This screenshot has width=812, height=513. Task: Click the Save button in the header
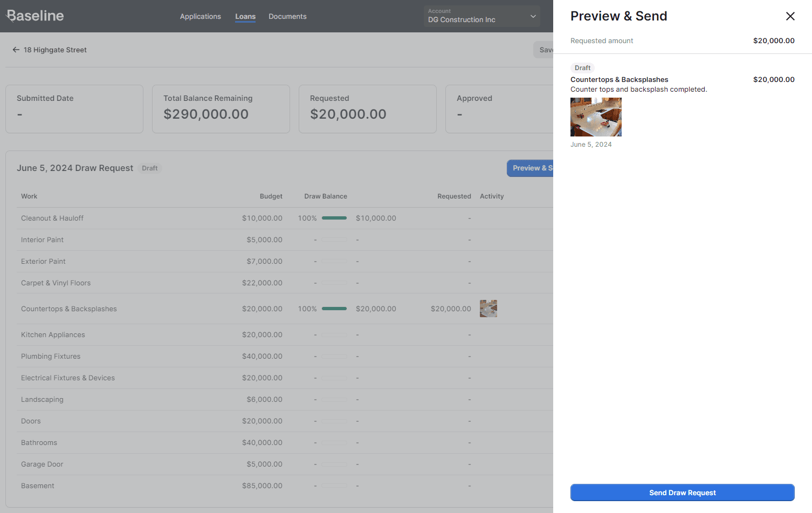point(543,50)
